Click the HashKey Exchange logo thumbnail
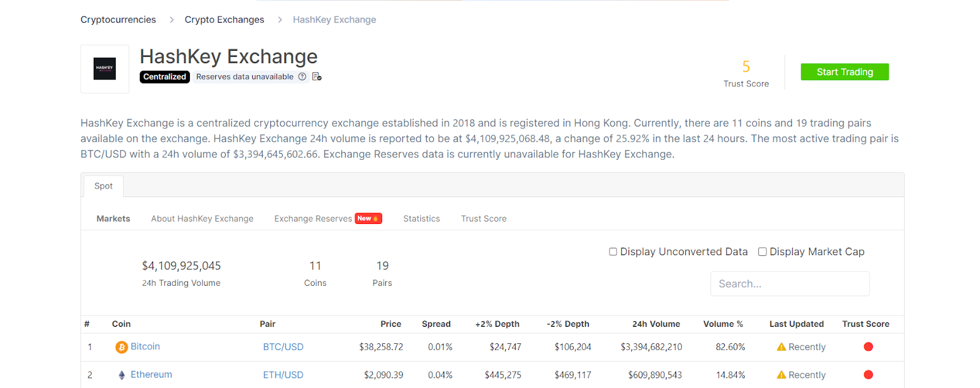 pyautogui.click(x=105, y=69)
